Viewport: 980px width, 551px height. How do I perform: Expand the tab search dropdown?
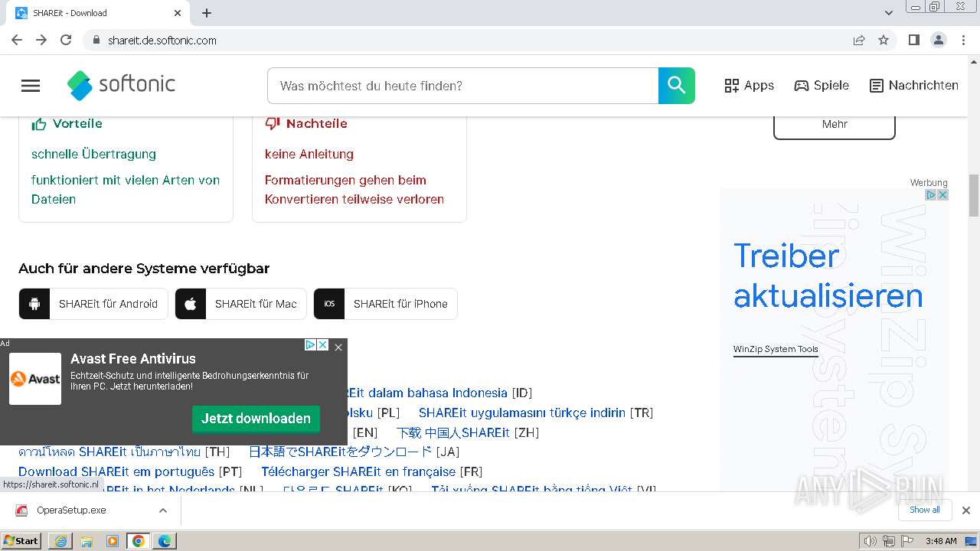coord(889,13)
